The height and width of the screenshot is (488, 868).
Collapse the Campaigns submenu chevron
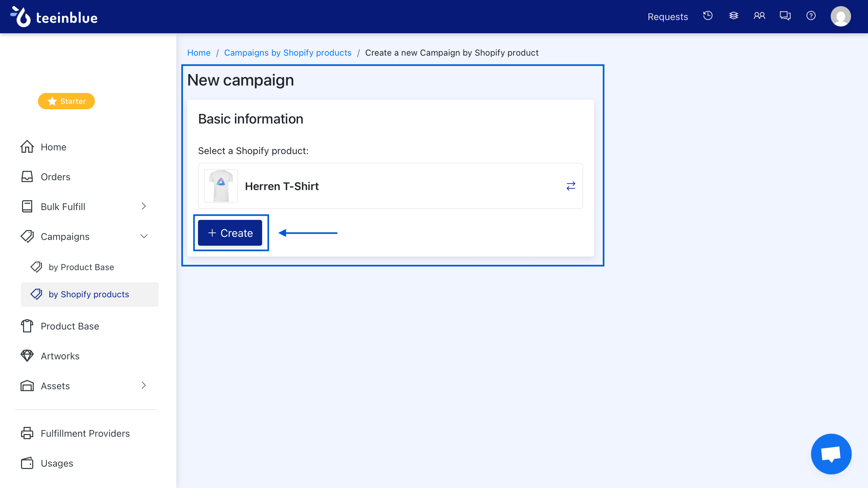coord(144,236)
